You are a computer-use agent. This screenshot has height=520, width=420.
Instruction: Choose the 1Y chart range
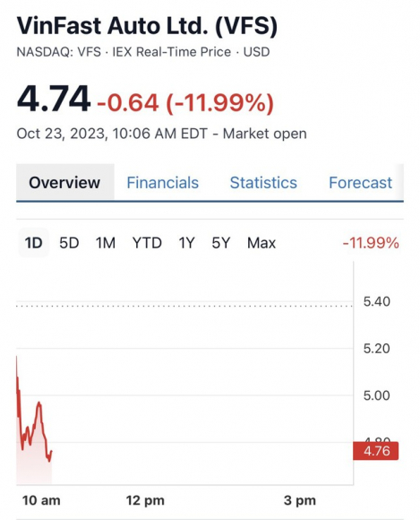pos(186,243)
